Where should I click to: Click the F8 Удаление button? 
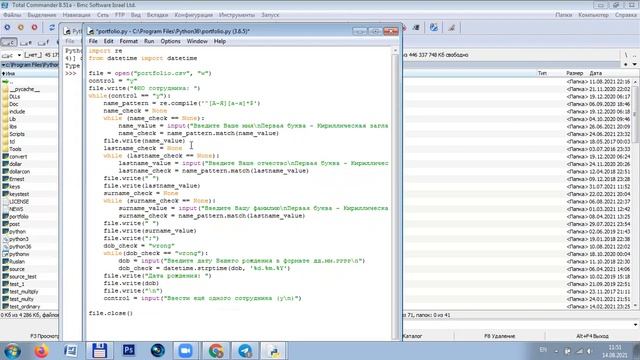pos(499,336)
